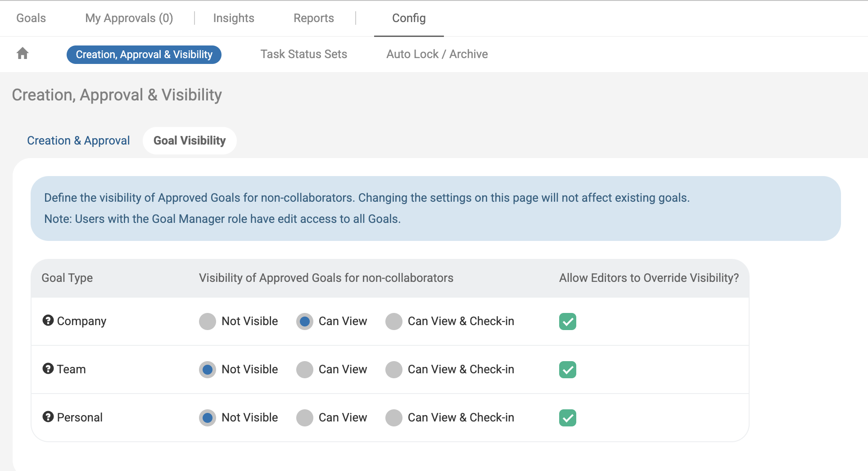Click the home icon

pos(23,54)
